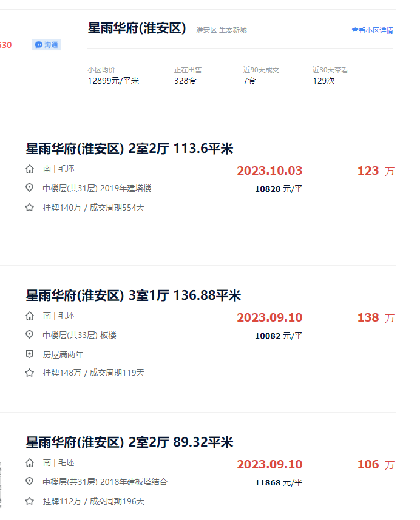The height and width of the screenshot is (520, 420).
Task: Click the house icon in the 89.32平米 listing
Action: click(x=30, y=463)
